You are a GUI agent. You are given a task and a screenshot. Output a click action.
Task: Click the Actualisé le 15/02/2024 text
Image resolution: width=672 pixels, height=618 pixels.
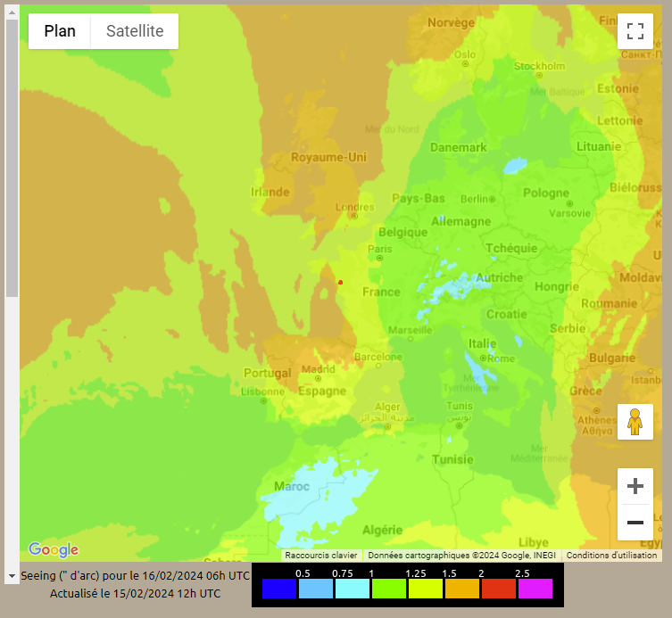coord(135,594)
